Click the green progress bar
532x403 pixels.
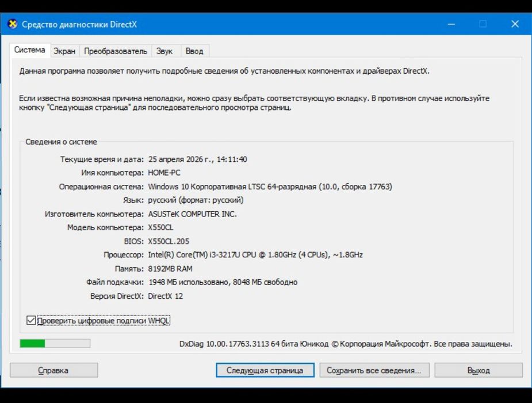click(x=55, y=344)
